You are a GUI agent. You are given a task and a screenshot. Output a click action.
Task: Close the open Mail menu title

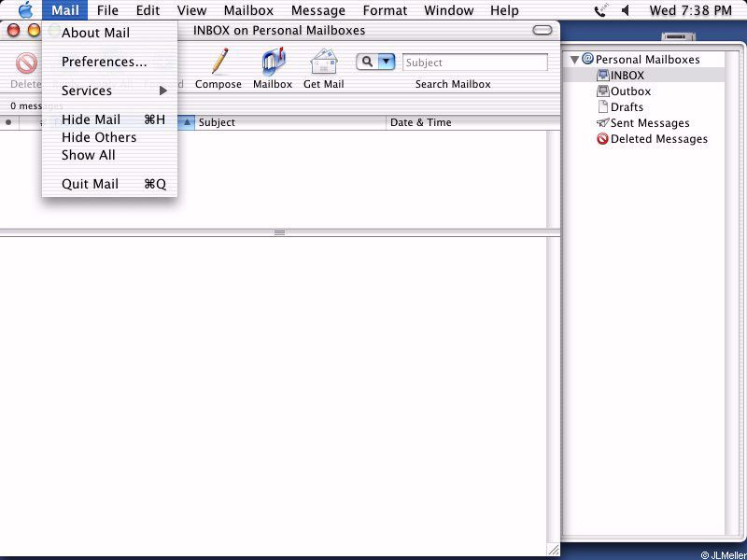[64, 10]
